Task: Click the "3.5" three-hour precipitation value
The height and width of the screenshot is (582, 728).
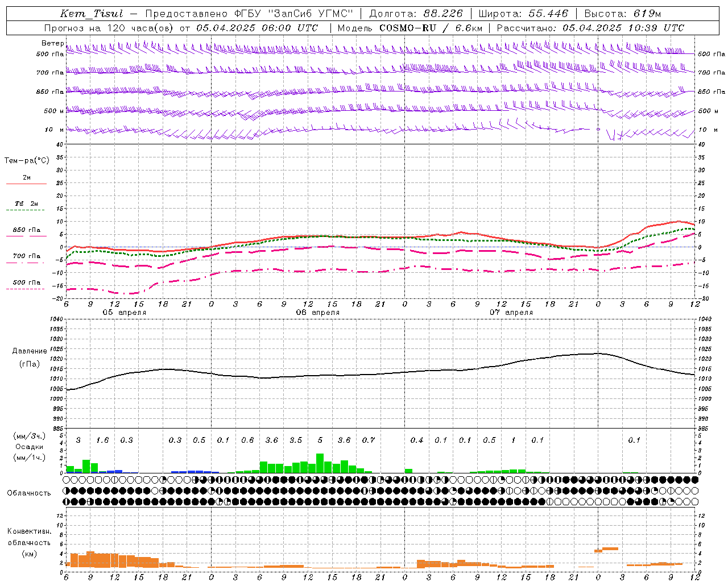Action: pyautogui.click(x=296, y=440)
